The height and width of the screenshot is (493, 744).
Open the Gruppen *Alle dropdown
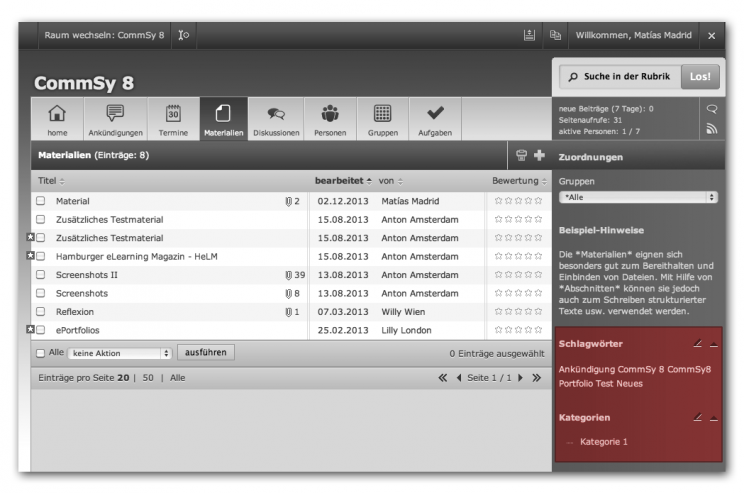tap(638, 197)
